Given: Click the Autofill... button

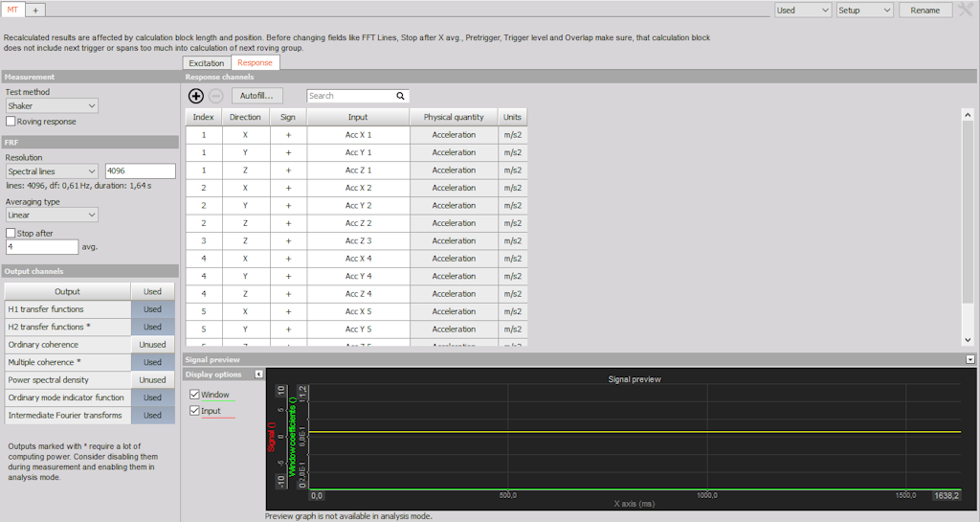Looking at the screenshot, I should pyautogui.click(x=256, y=96).
